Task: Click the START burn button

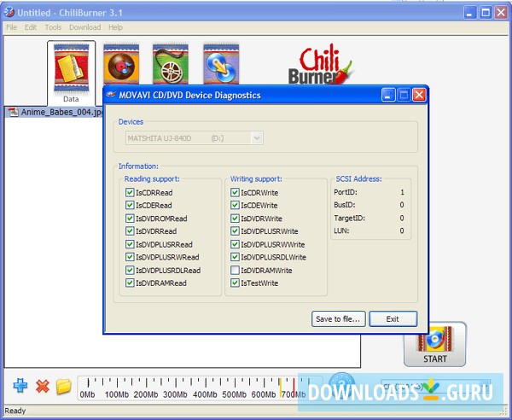Action: click(x=434, y=345)
